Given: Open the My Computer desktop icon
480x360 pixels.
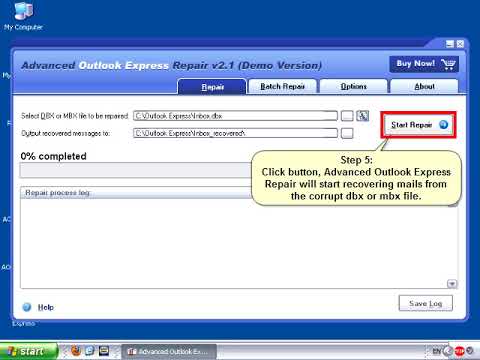Looking at the screenshot, I should coord(23,16).
